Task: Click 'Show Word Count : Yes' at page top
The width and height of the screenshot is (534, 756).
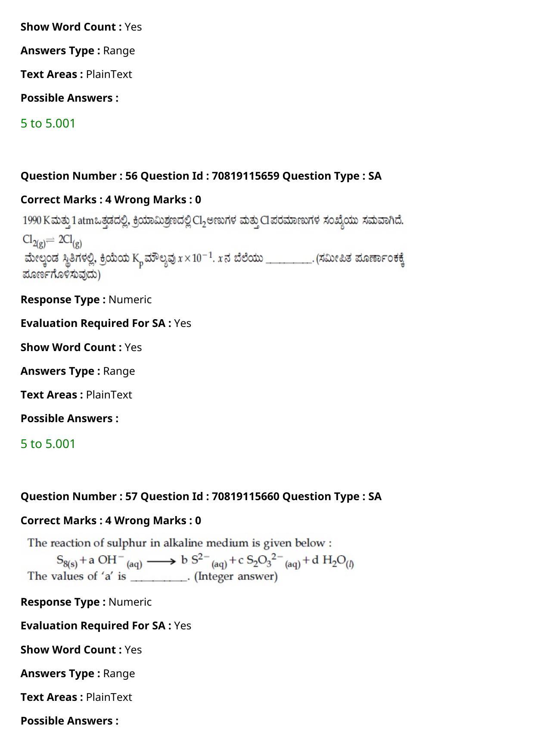Action: coord(81,27)
